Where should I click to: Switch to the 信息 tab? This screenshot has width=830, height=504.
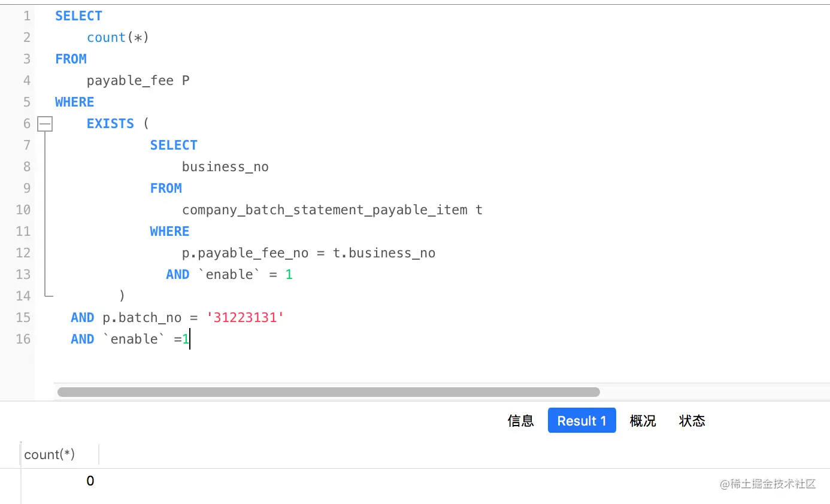[520, 421]
